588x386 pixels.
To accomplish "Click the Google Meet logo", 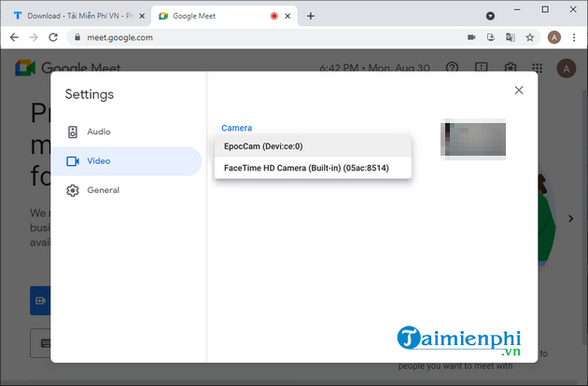I will point(67,68).
